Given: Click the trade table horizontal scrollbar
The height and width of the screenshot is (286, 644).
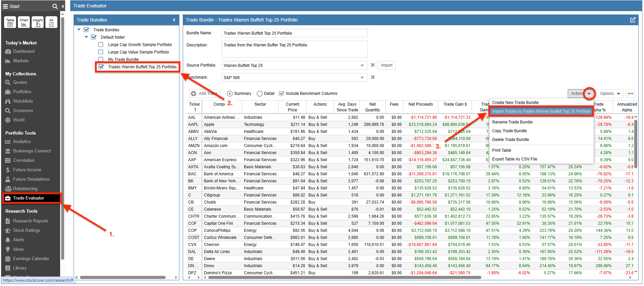Looking at the screenshot, I should [x=344, y=278].
